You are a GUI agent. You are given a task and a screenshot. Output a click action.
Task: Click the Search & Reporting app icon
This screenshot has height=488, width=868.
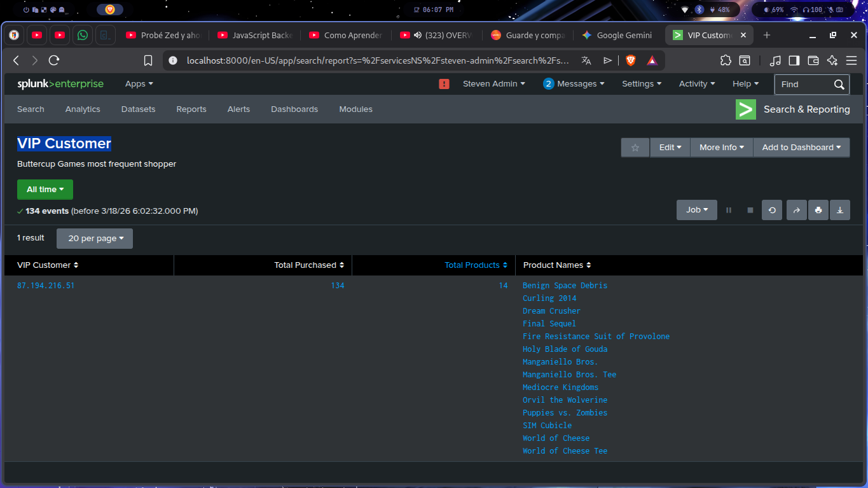point(745,109)
